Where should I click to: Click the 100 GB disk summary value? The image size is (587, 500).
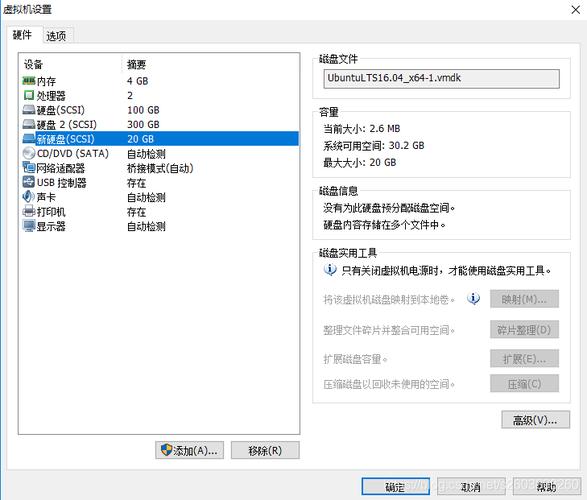point(143,110)
